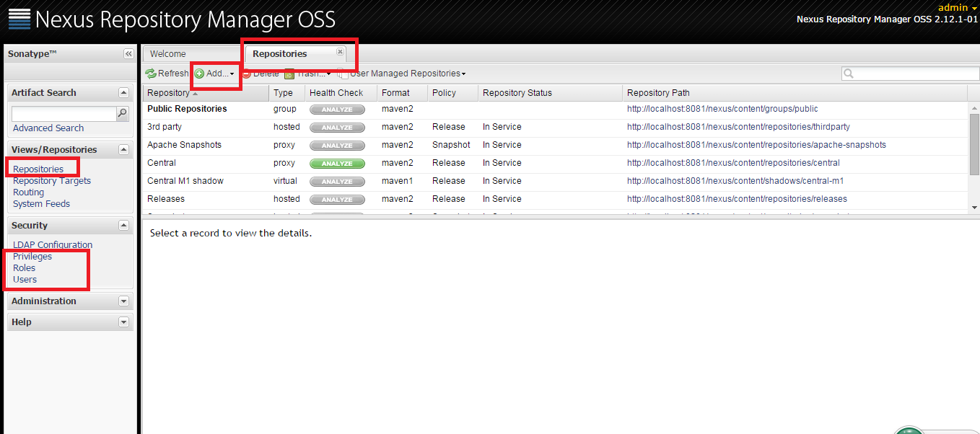Select the Central repository row

tap(555, 164)
